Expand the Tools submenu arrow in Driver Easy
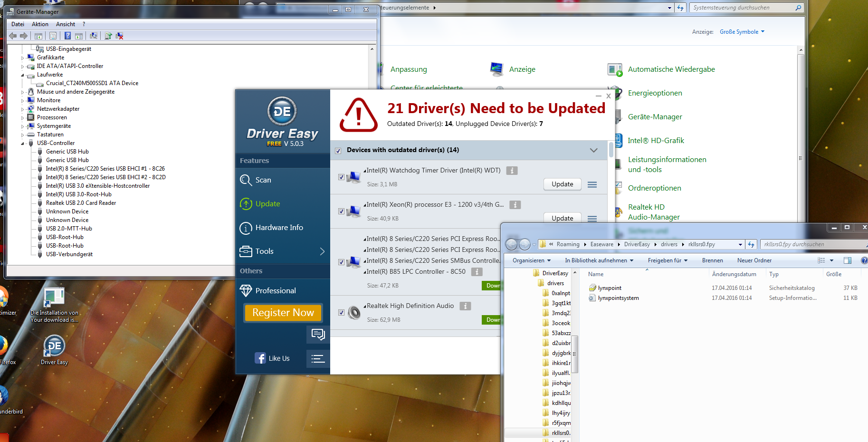This screenshot has width=868, height=442. (x=322, y=251)
